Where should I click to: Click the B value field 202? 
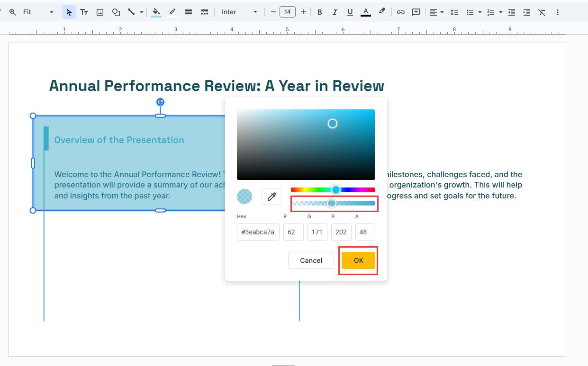coord(341,232)
